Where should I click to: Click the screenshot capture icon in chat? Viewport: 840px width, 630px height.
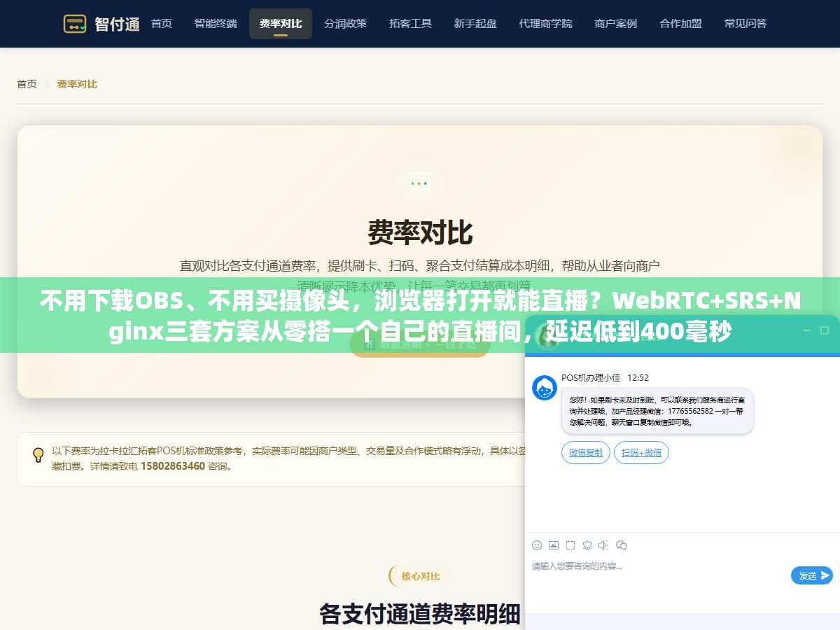(x=570, y=545)
